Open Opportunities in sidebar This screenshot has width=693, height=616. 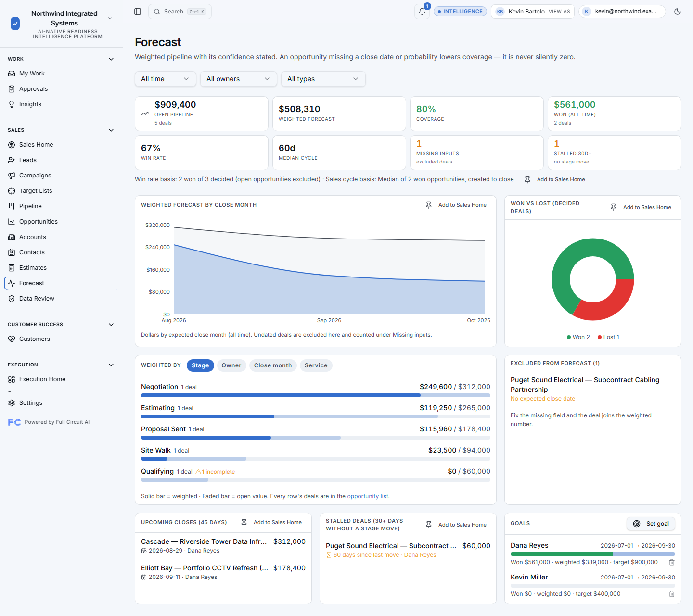coord(62,222)
